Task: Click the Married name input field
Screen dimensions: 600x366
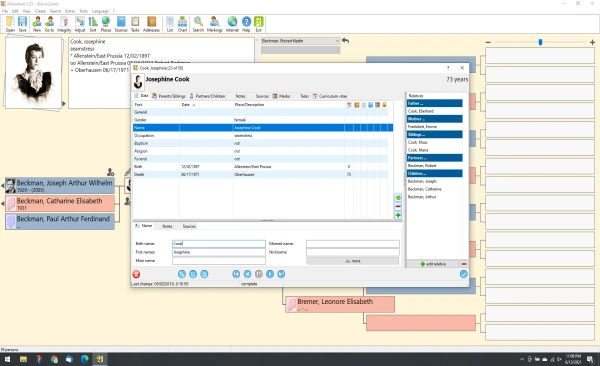Action: tap(352, 244)
